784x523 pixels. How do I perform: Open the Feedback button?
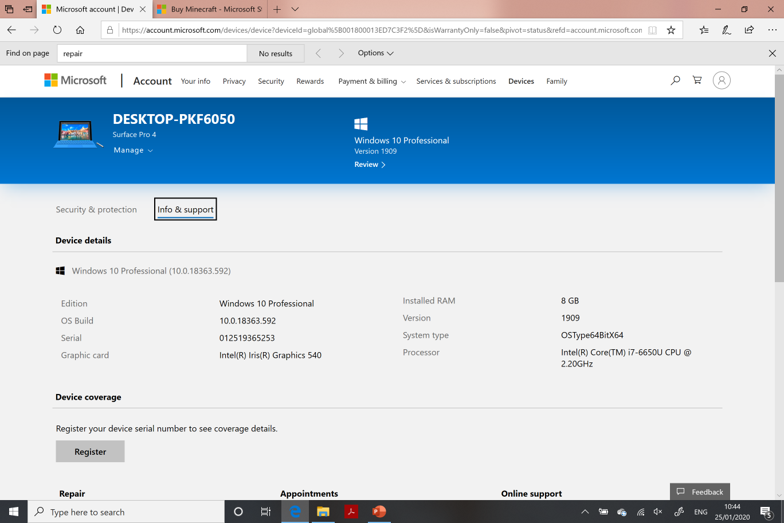700,492
